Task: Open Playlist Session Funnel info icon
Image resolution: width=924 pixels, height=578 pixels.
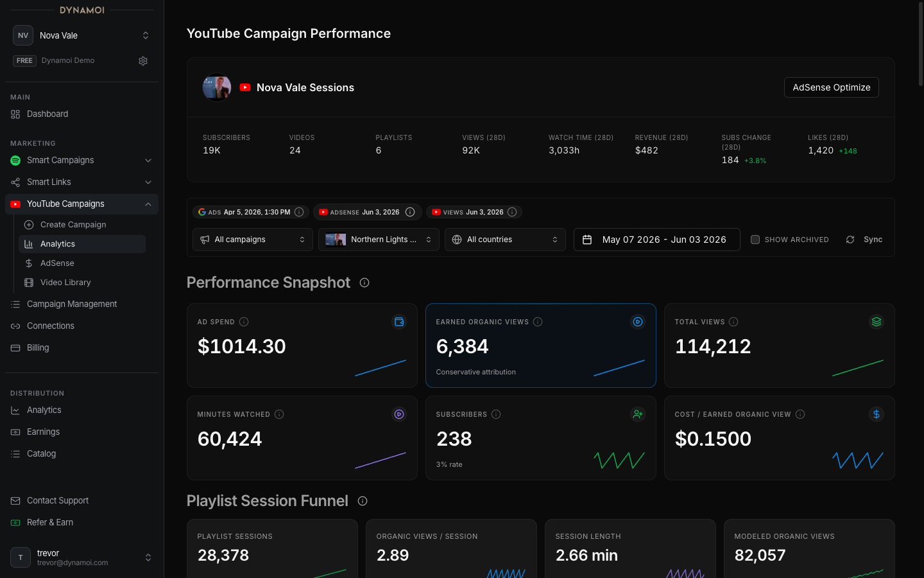Action: tap(363, 501)
